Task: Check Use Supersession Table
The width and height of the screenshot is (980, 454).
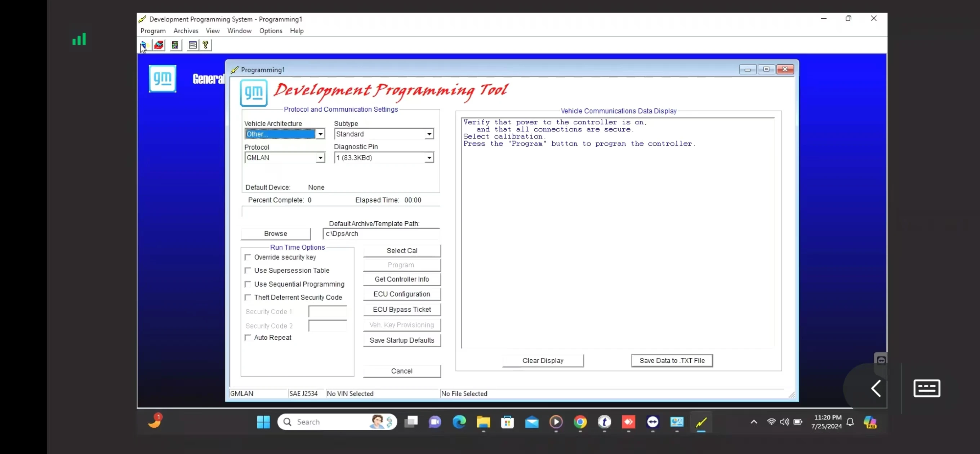Action: [x=248, y=271]
